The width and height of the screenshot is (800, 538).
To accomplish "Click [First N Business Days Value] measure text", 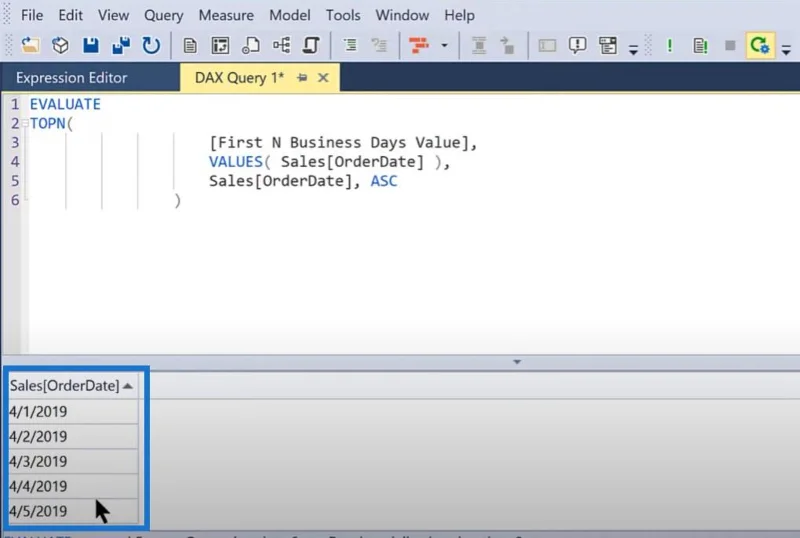I will point(339,143).
